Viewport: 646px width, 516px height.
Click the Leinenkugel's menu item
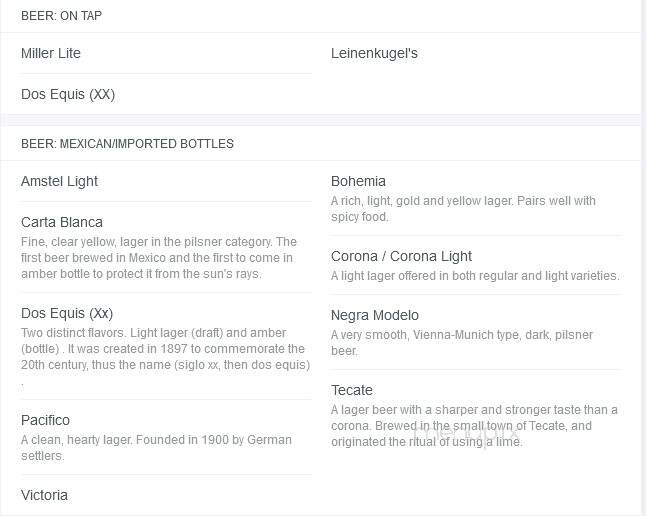coord(374,53)
